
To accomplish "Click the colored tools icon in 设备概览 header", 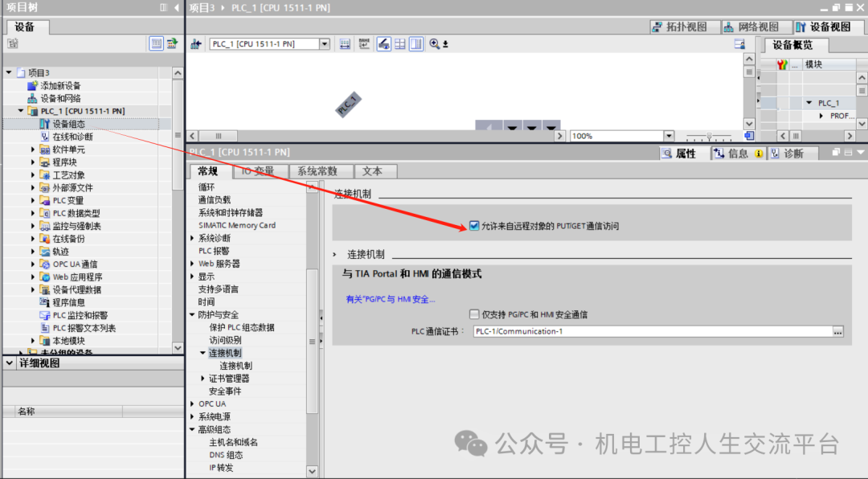I will 782,64.
